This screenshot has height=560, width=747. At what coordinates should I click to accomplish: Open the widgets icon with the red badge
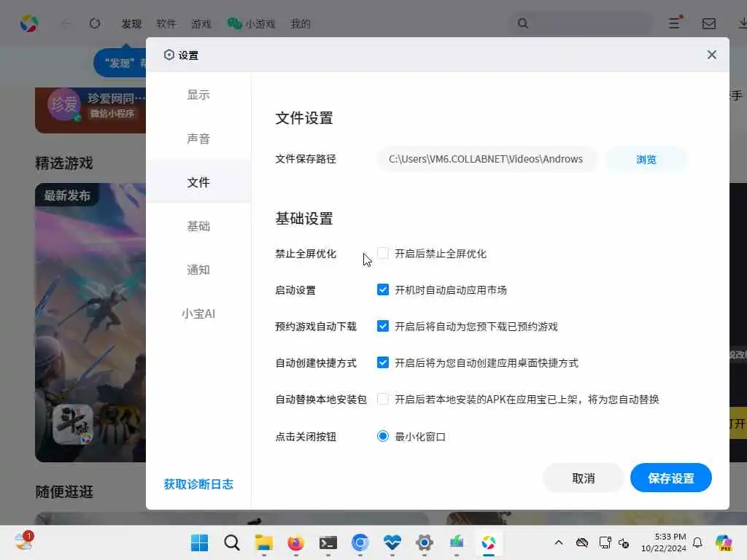tap(23, 542)
